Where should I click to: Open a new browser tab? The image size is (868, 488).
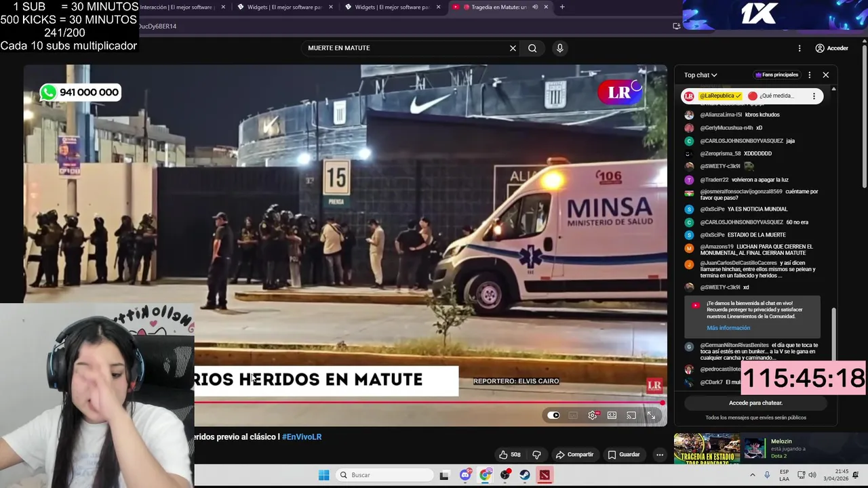562,7
